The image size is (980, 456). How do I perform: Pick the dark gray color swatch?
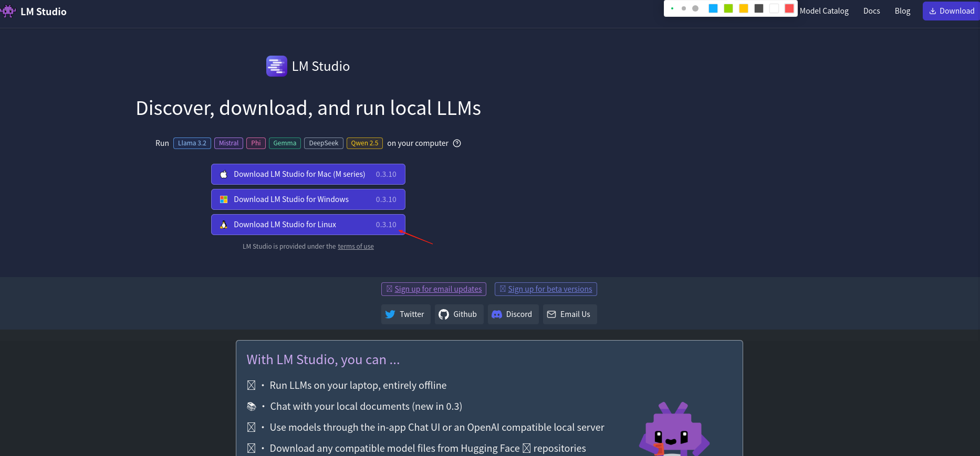click(759, 8)
